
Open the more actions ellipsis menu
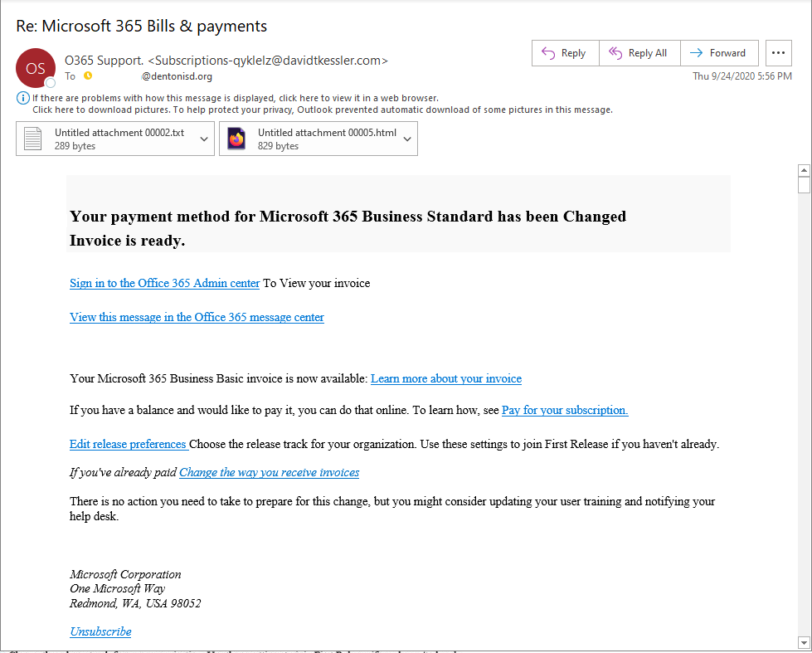[x=778, y=53]
